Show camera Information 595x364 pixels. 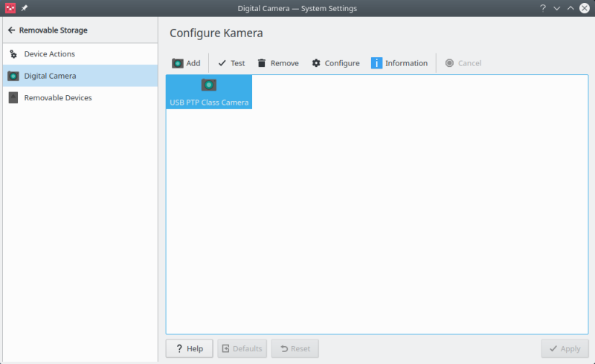tap(399, 63)
